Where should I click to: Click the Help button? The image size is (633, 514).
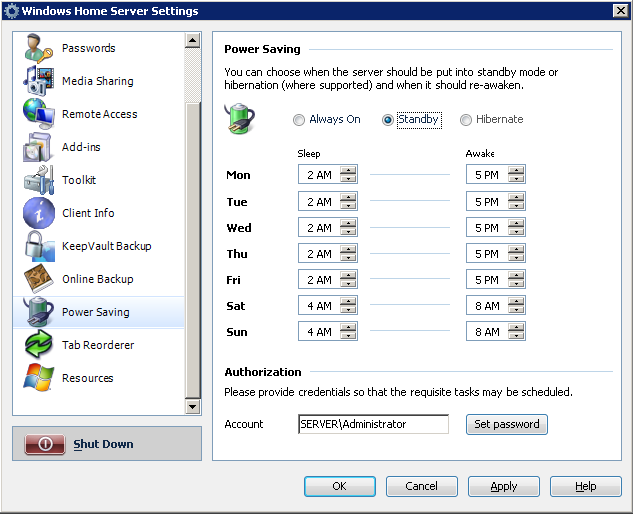click(x=585, y=486)
